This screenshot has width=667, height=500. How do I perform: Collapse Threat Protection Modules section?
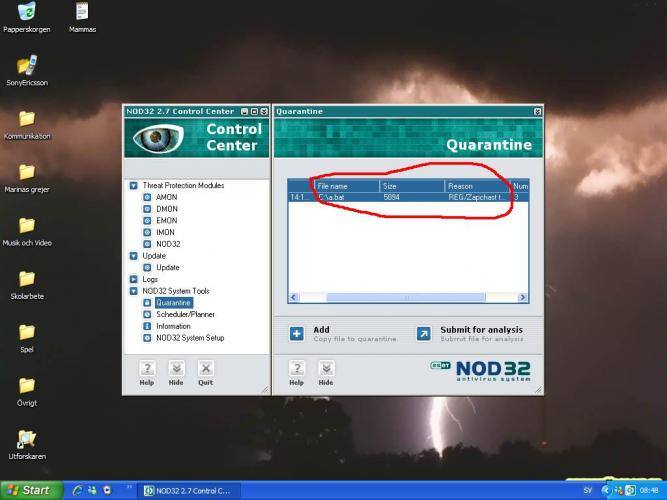coord(133,186)
